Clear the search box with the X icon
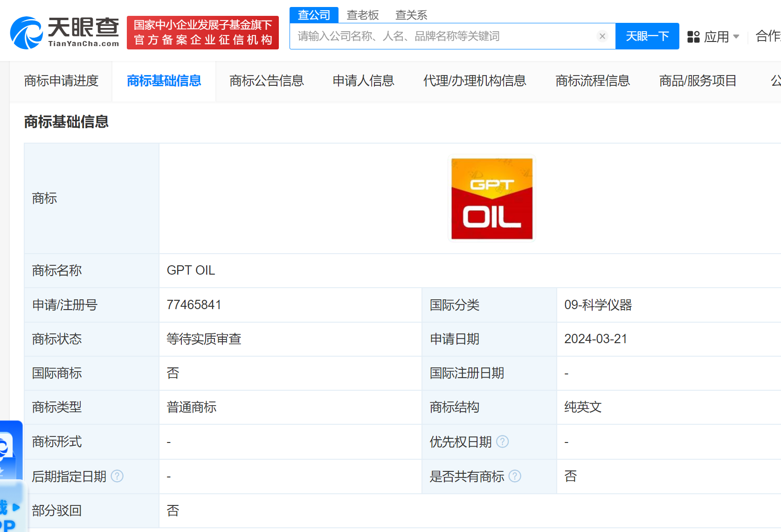This screenshot has height=532, width=781. 602,36
